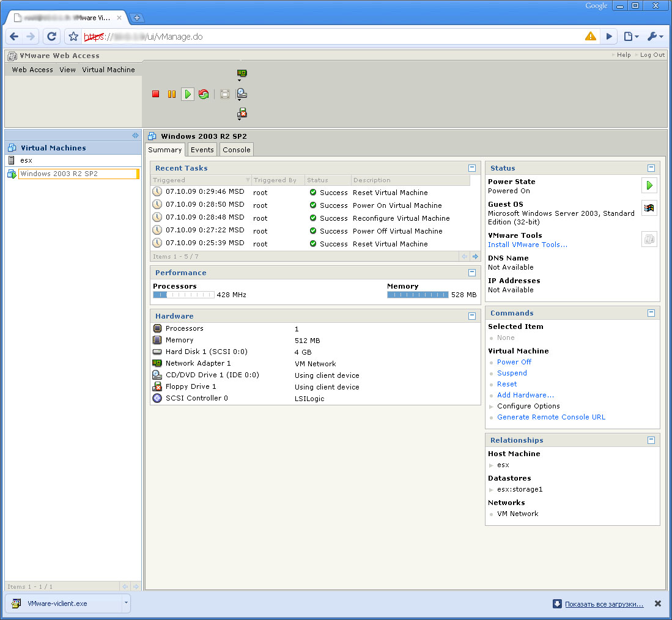Screen dimensions: 672x620
Task: Collapse the Status panel
Action: [x=651, y=168]
